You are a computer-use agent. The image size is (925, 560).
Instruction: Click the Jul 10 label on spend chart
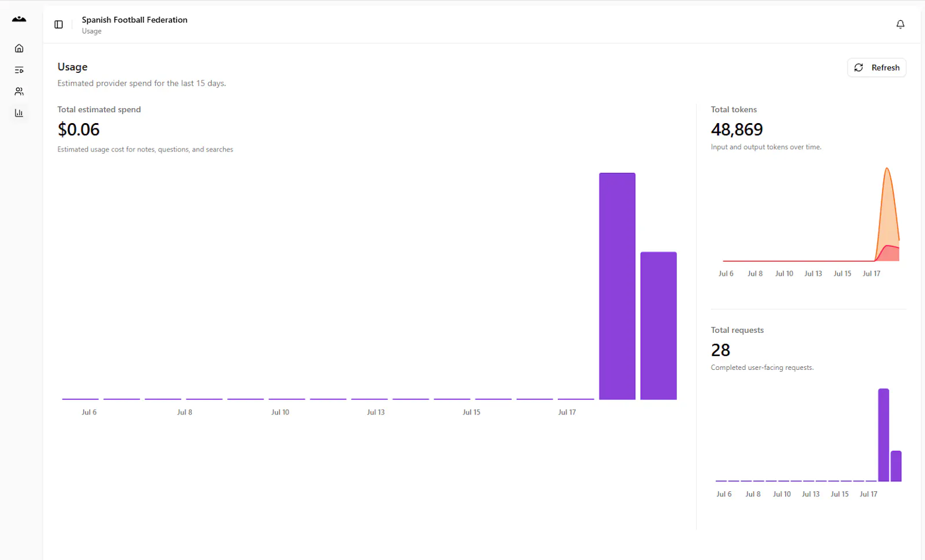280,412
